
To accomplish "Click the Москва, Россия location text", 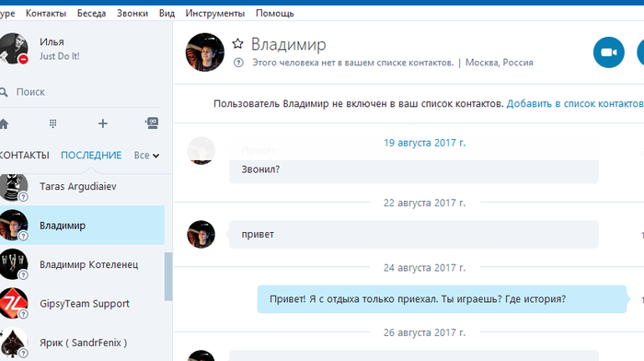I will [x=499, y=63].
